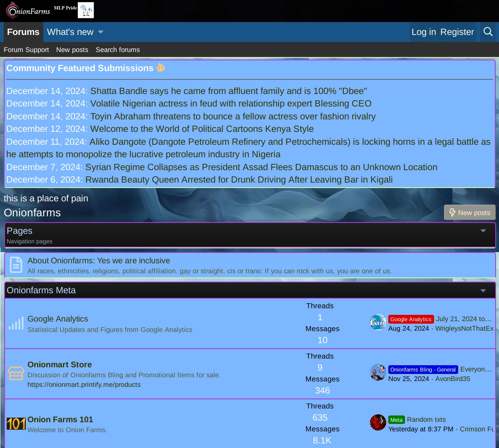Click the Register link
499x448 pixels.
(457, 32)
